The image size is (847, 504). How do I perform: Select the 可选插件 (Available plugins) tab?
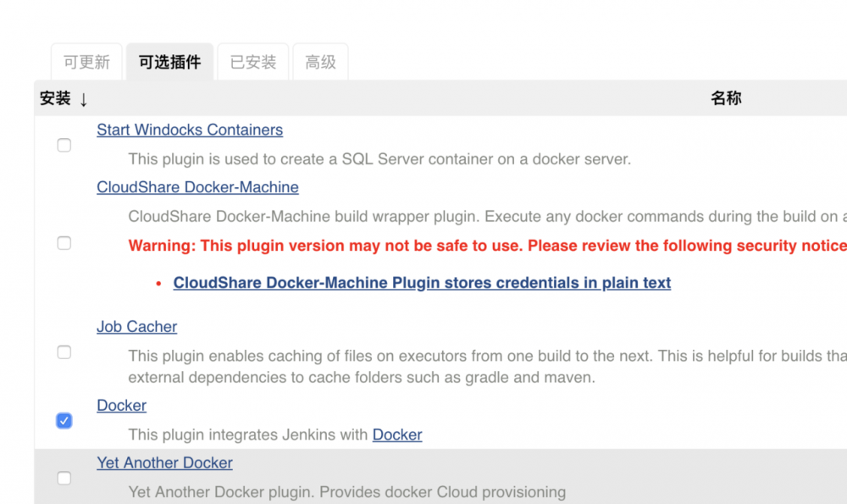pos(169,61)
